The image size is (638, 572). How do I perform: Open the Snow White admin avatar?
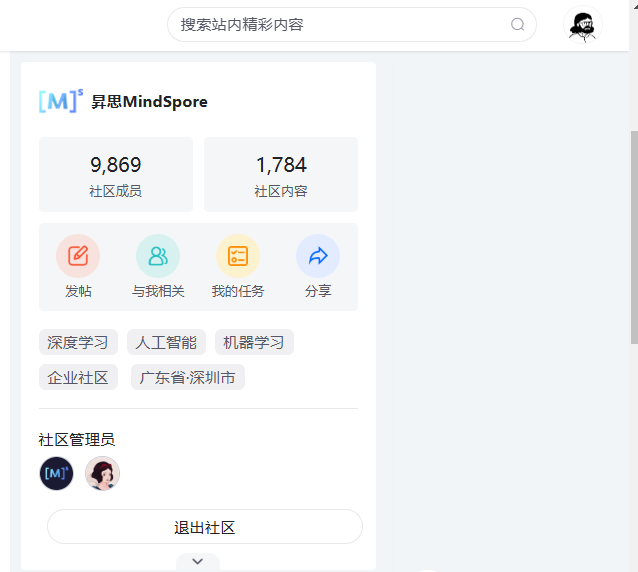click(x=103, y=473)
